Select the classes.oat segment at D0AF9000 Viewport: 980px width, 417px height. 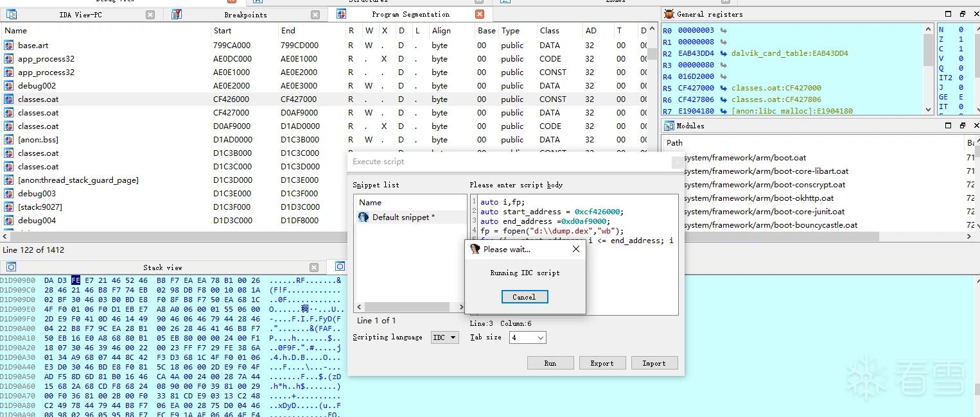coord(324,126)
